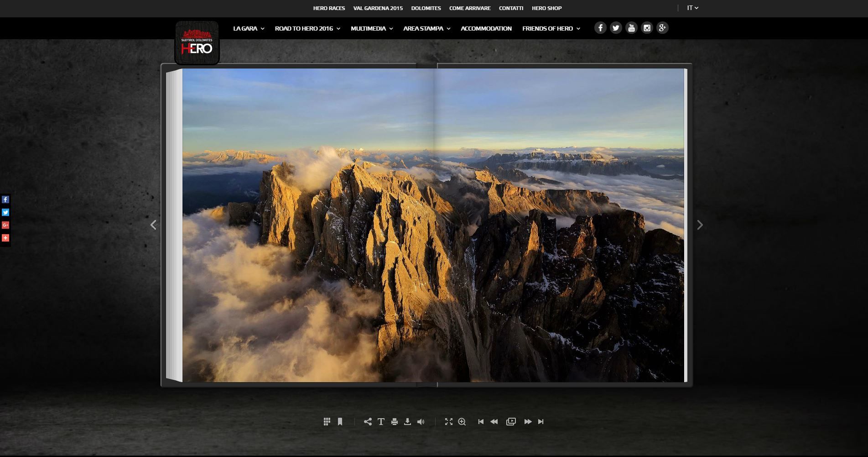Viewport: 868px width, 457px height.
Task: Open the Google Plus page from header
Action: pos(662,28)
